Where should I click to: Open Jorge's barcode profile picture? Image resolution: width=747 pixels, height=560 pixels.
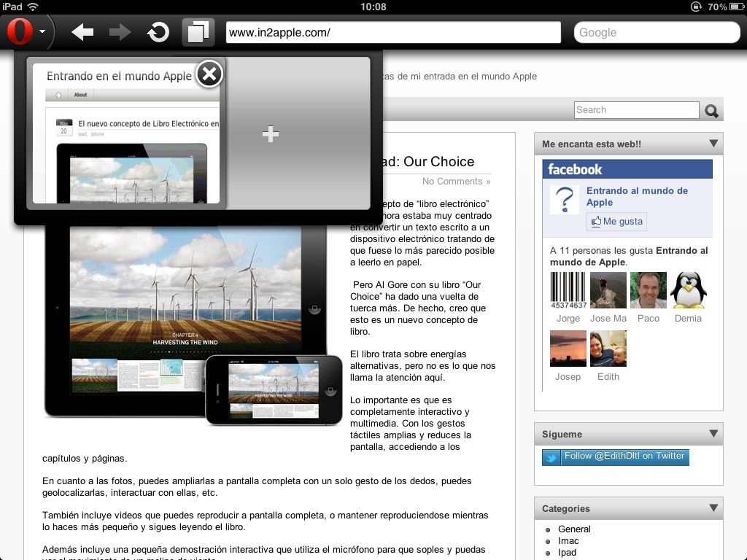(568, 290)
